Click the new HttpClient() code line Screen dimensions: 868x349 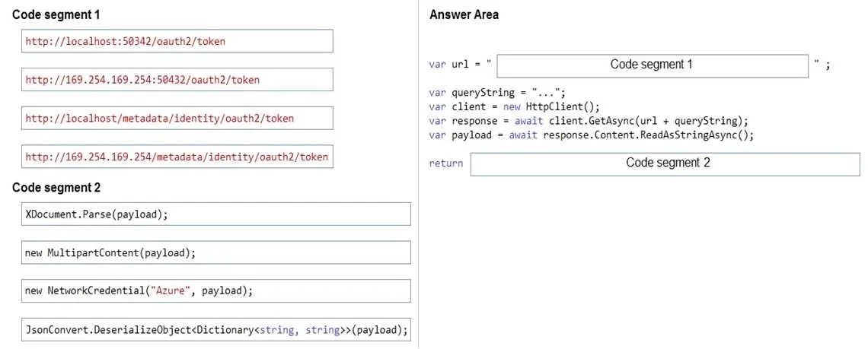(x=514, y=106)
